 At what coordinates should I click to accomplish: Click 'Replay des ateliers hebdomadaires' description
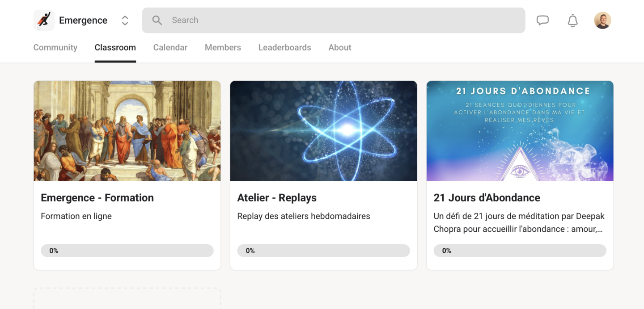point(304,216)
